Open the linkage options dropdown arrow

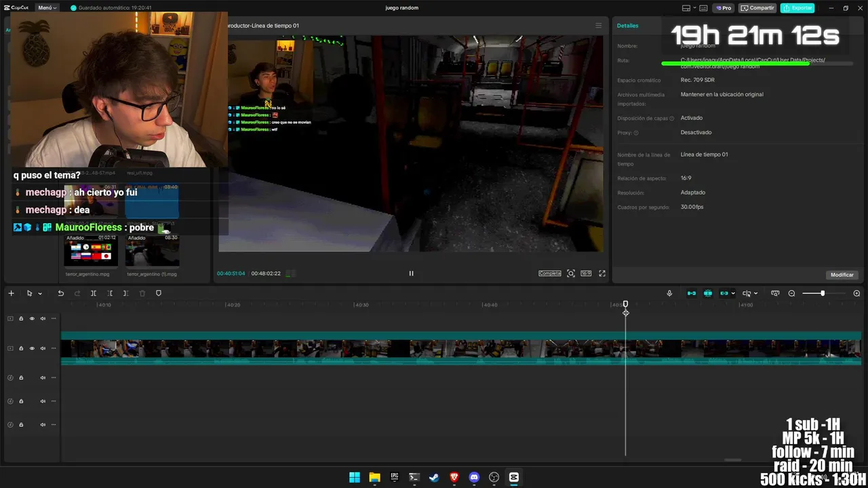coord(733,293)
